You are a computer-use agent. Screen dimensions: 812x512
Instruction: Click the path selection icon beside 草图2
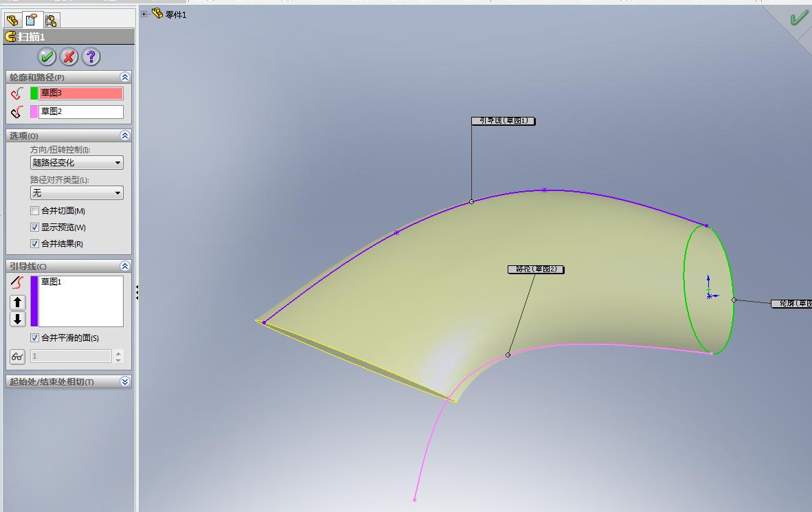pos(17,112)
